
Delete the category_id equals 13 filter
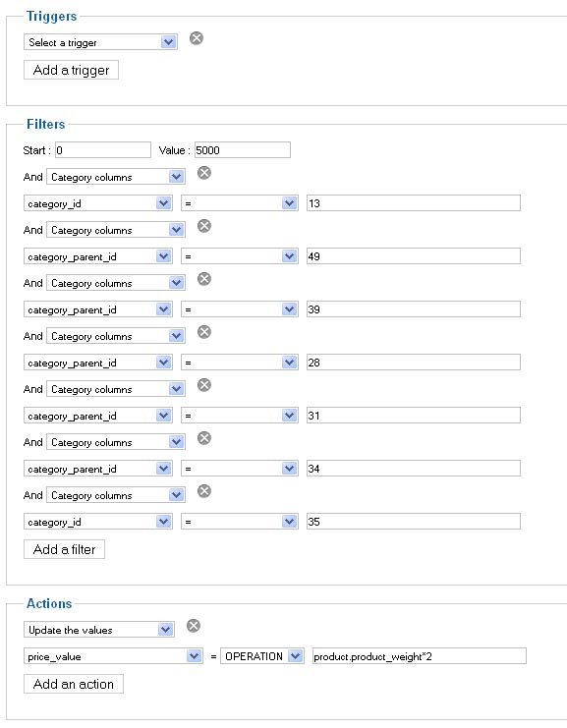(x=204, y=173)
